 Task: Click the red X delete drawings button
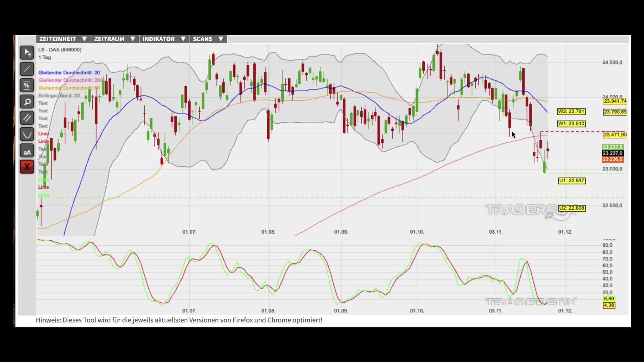tap(27, 167)
